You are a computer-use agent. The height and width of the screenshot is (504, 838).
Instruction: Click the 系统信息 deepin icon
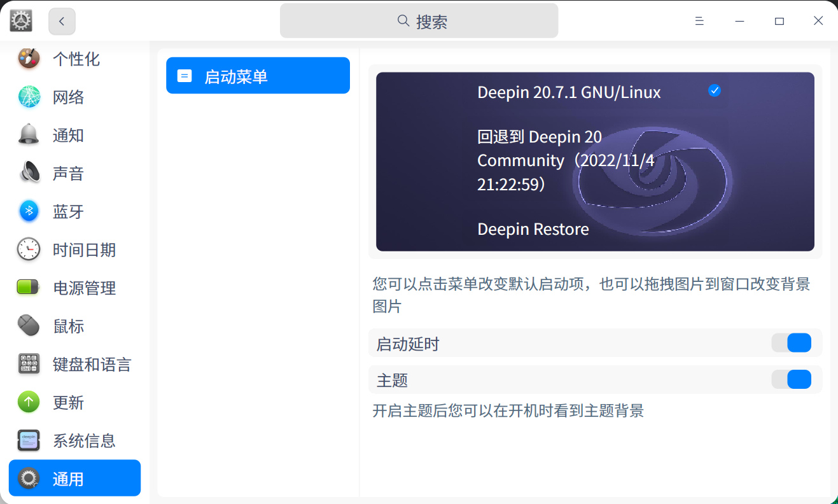(29, 440)
